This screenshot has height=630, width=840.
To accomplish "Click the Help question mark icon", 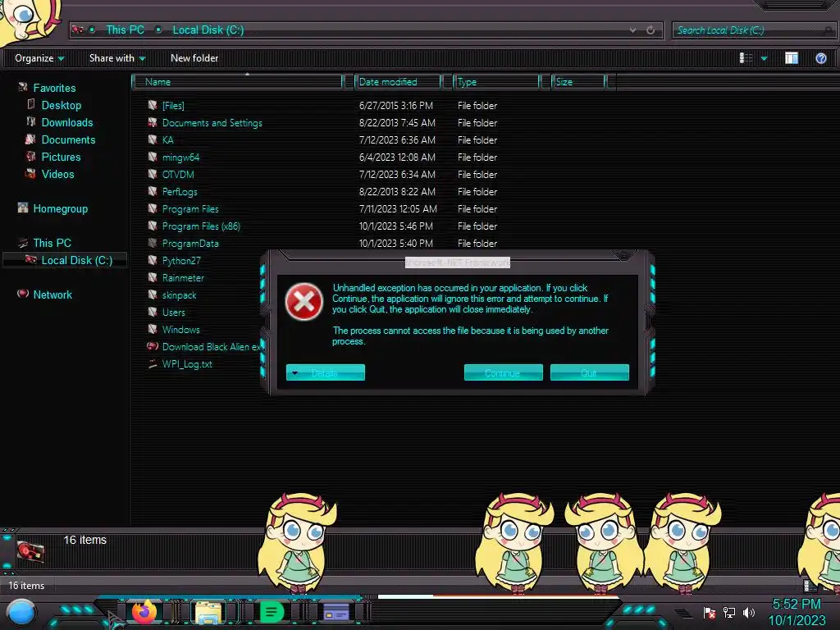I will tap(820, 58).
